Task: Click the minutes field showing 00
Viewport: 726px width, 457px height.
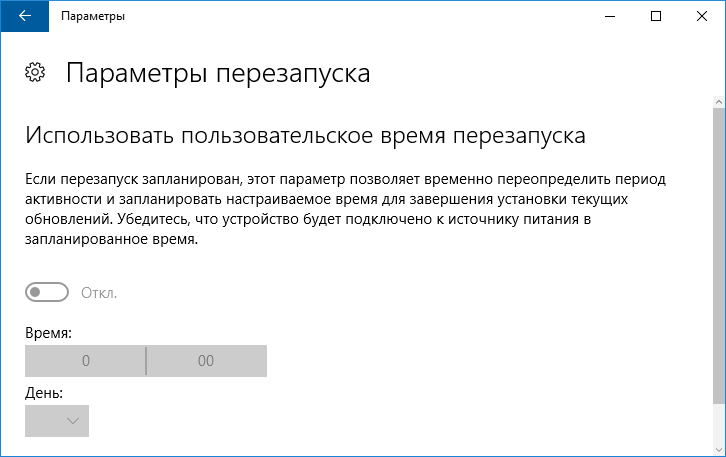Action: pos(207,361)
